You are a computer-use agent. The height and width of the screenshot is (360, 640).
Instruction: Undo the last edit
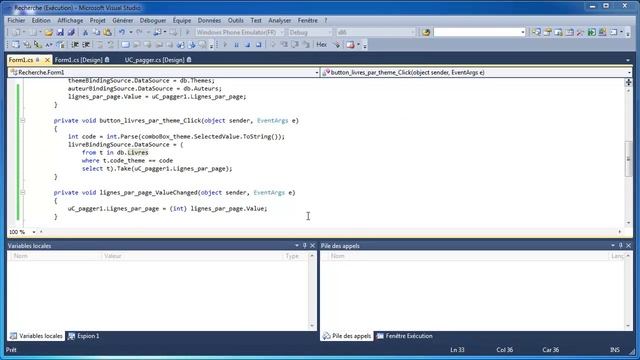(x=122, y=32)
